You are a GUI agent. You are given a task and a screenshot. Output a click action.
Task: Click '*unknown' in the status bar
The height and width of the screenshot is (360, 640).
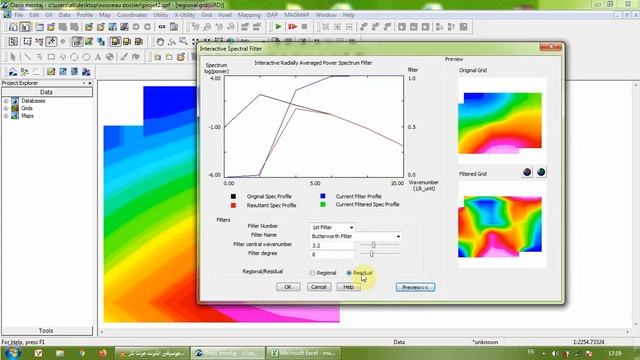pyautogui.click(x=484, y=342)
